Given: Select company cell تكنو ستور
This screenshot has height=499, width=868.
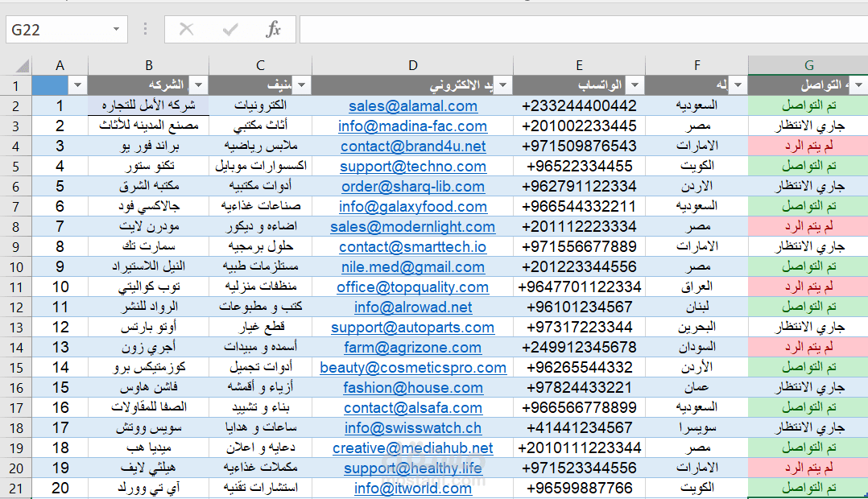Looking at the screenshot, I should click(x=148, y=166).
